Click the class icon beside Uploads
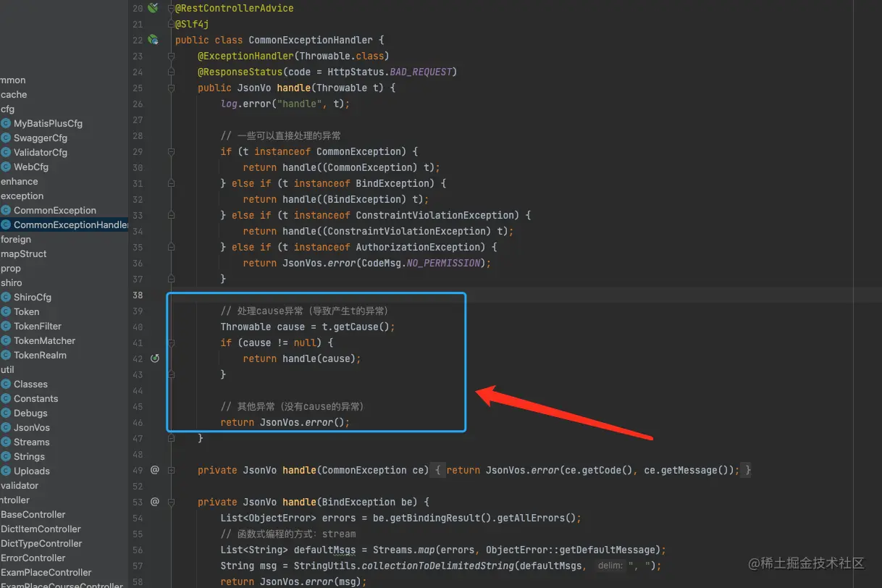This screenshot has height=588, width=882. tap(6, 471)
